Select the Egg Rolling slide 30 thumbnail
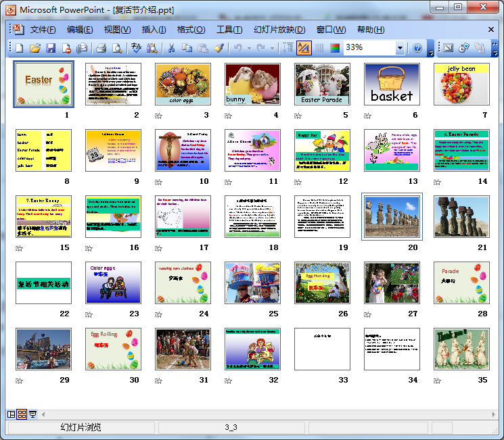 (113, 349)
